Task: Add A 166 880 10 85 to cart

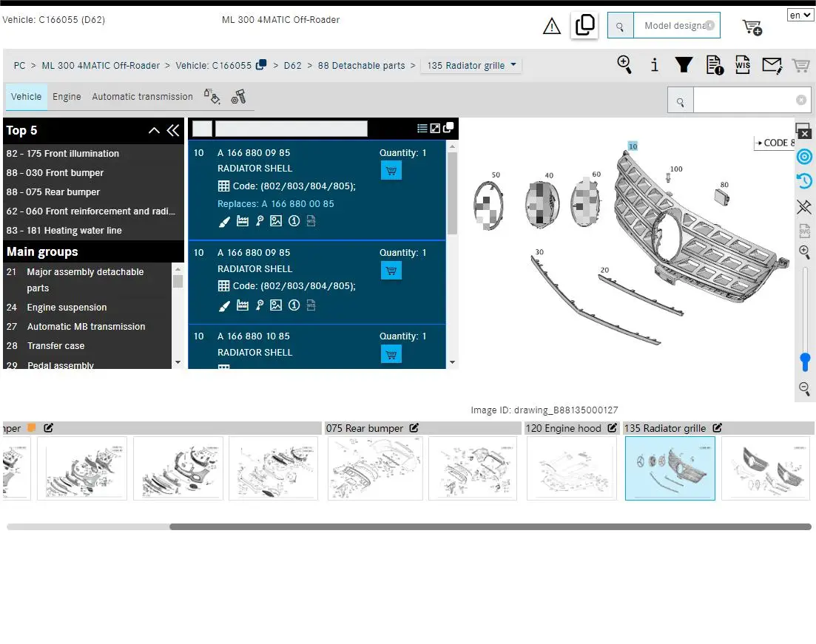Action: click(391, 354)
